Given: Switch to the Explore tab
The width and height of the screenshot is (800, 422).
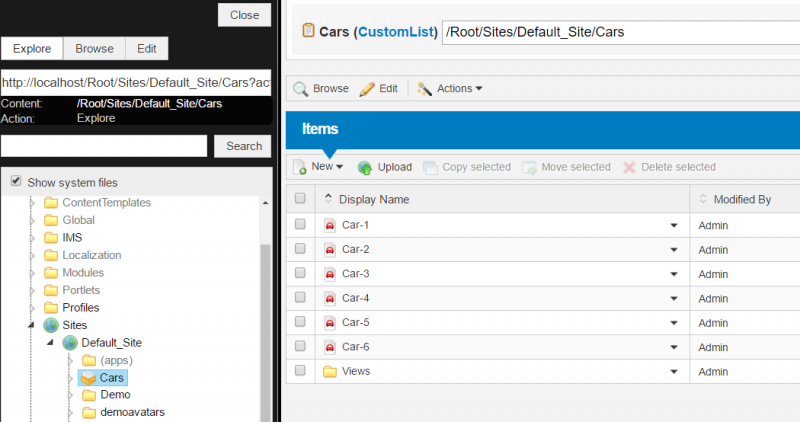Looking at the screenshot, I should coord(32,48).
